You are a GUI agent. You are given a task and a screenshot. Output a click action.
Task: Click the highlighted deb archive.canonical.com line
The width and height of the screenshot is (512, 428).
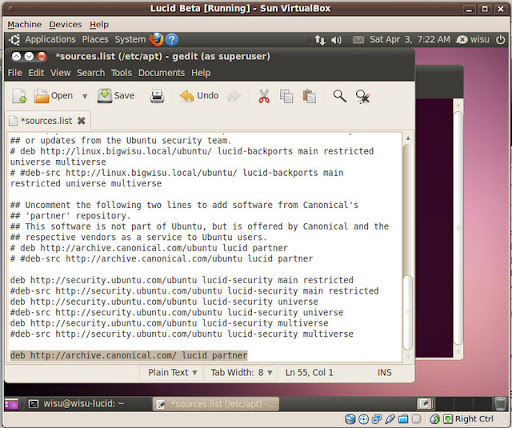pos(129,355)
